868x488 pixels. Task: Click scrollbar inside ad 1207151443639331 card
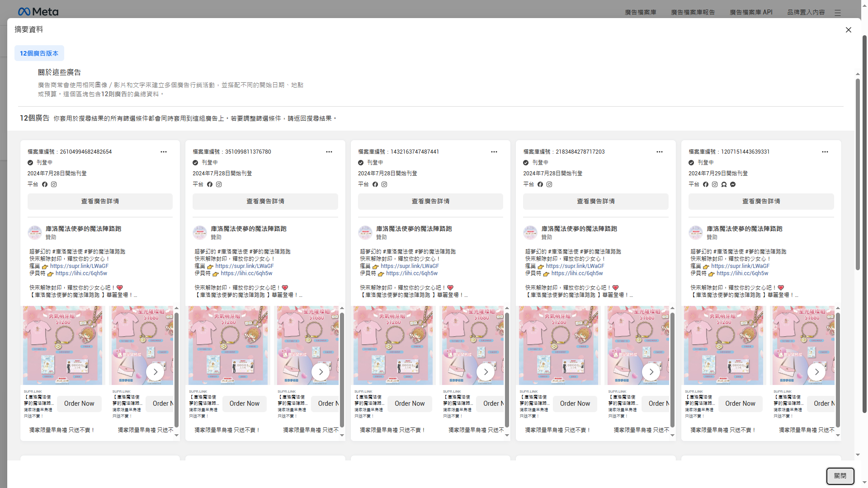tap(838, 370)
